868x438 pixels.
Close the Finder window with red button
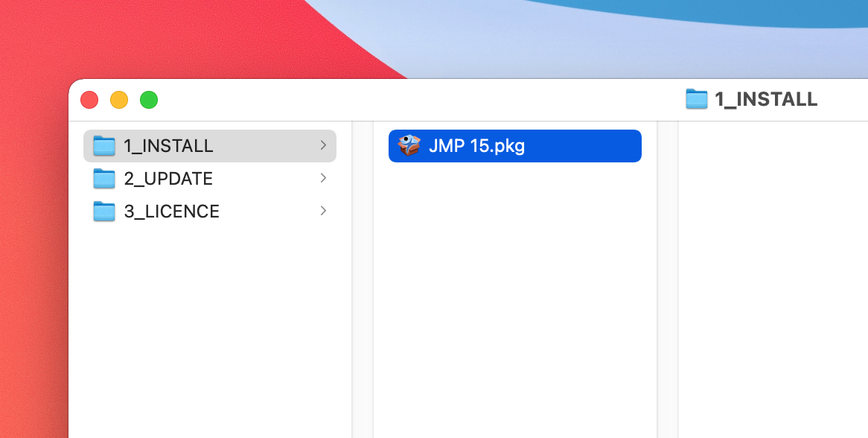[89, 100]
